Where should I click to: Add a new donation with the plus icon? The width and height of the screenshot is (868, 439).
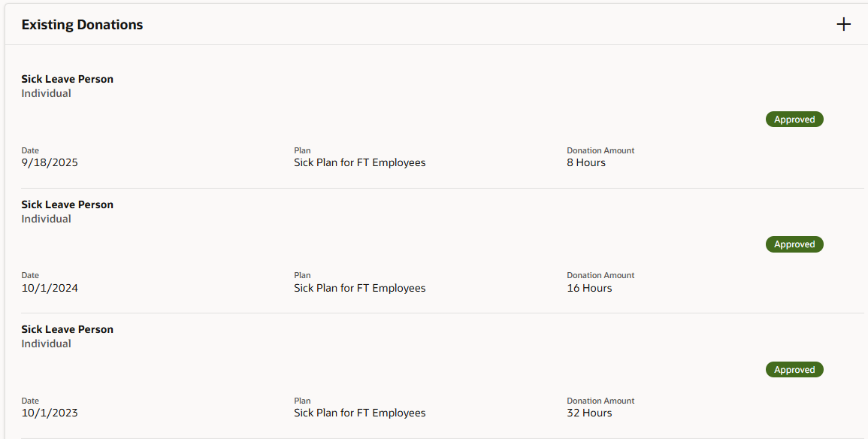tap(844, 25)
